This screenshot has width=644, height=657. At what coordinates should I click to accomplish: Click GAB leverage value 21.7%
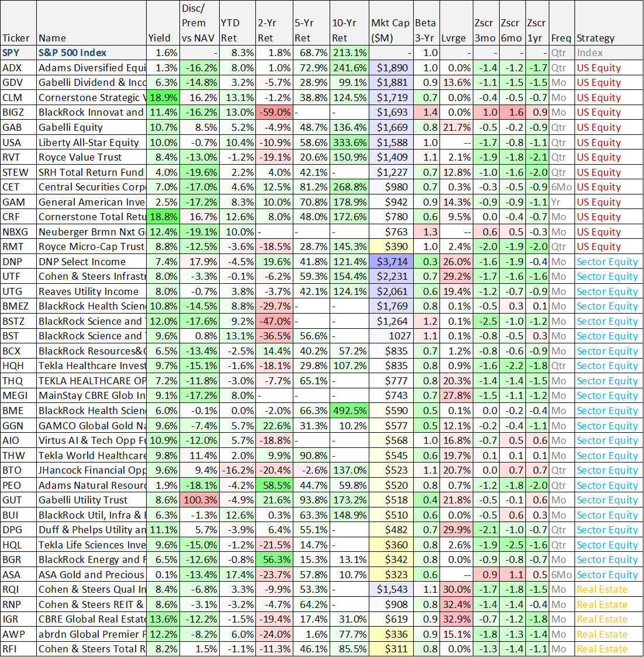coord(456,127)
